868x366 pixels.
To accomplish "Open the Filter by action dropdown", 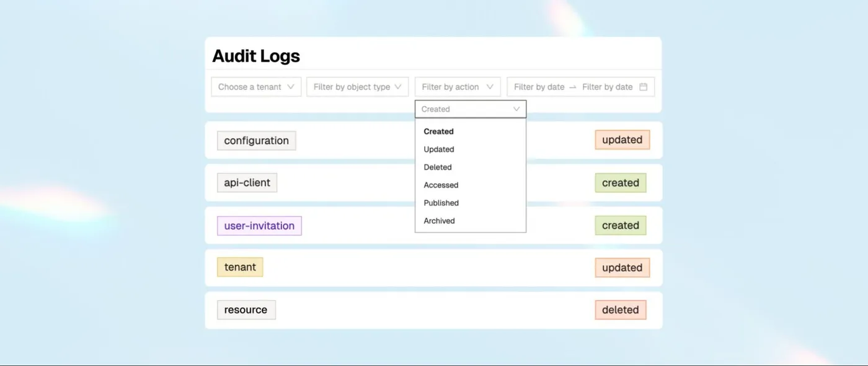I will (457, 87).
